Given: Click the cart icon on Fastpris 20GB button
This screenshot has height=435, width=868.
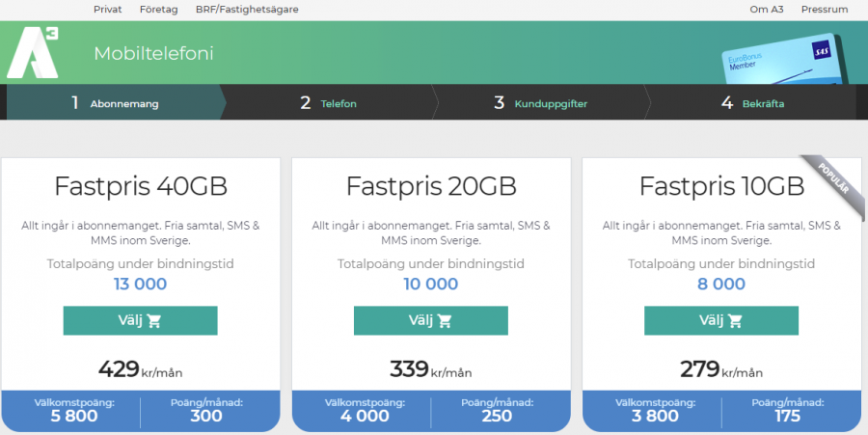Looking at the screenshot, I should pos(445,321).
